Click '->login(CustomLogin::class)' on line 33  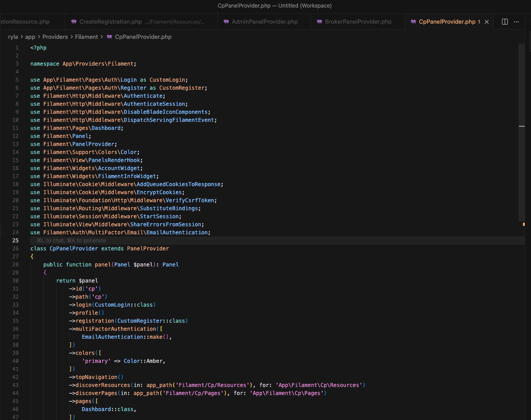pos(112,305)
